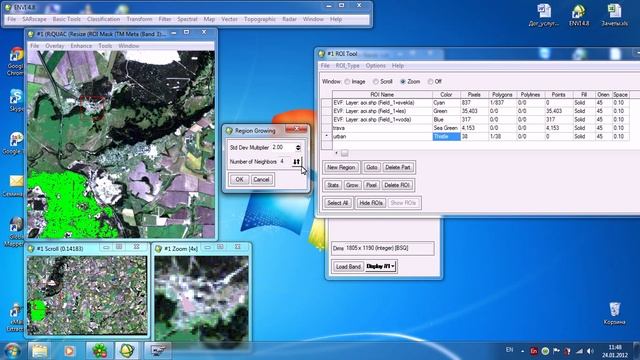Open the Basic Tools menu

[67, 19]
